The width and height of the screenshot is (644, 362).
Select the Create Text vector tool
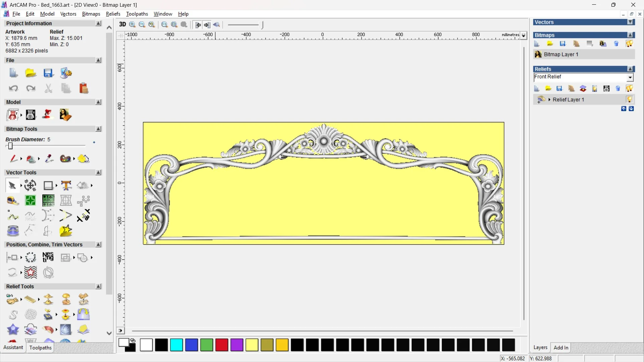coord(66,185)
